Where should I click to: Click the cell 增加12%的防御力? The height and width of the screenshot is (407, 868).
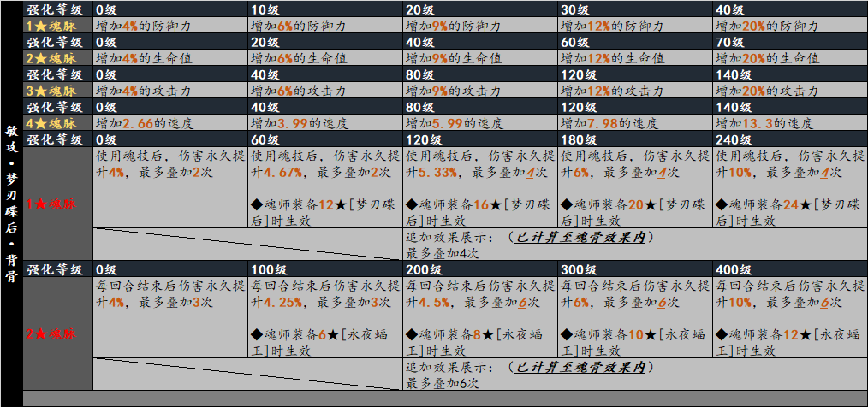point(635,26)
